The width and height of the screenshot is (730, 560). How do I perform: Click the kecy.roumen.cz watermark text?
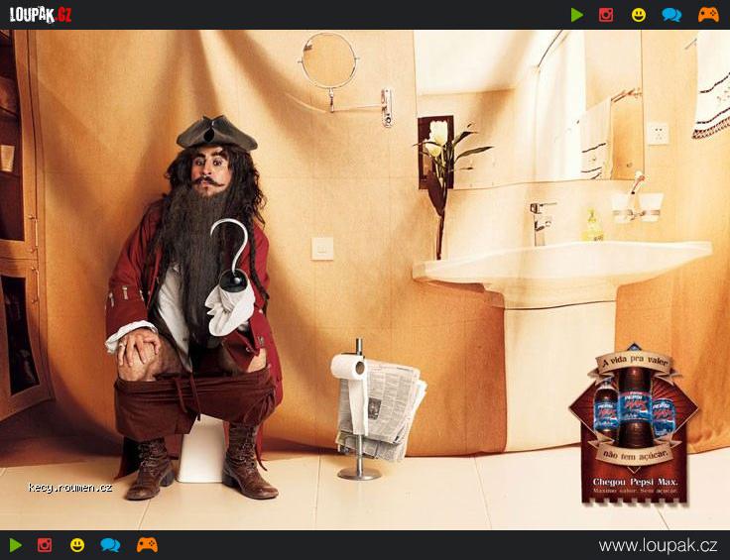point(69,488)
